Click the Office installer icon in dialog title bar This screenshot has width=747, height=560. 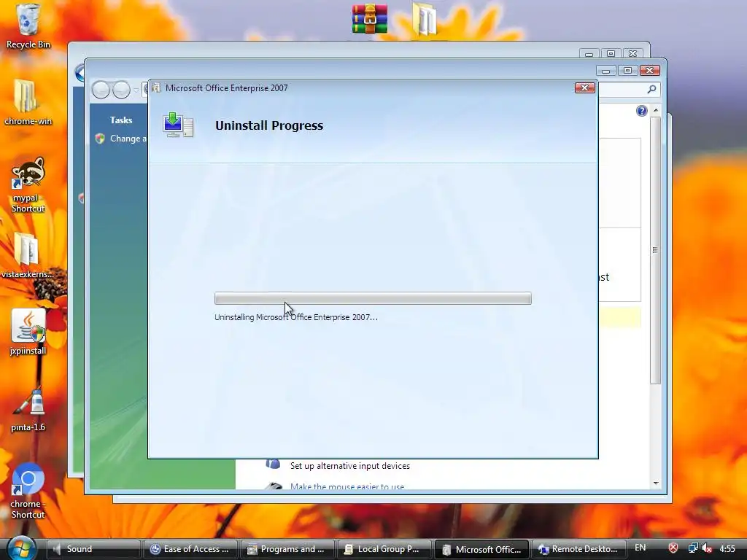[x=156, y=87]
